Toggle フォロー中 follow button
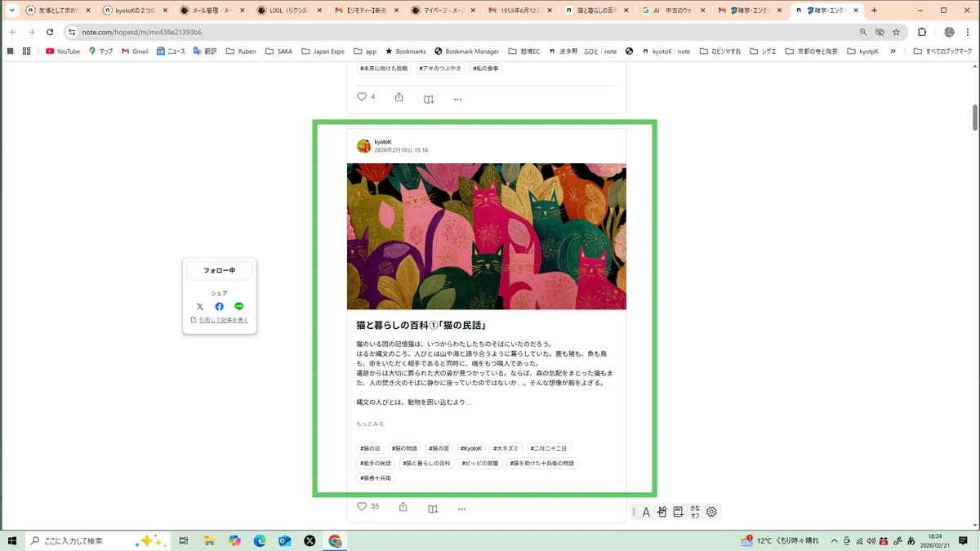Viewport: 980px width, 551px height. pos(219,270)
